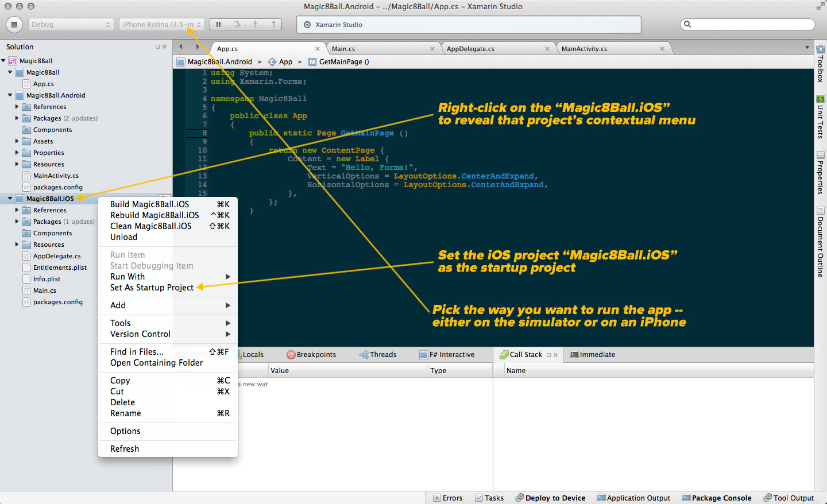Click App class in breadcrumb bar

(x=280, y=62)
